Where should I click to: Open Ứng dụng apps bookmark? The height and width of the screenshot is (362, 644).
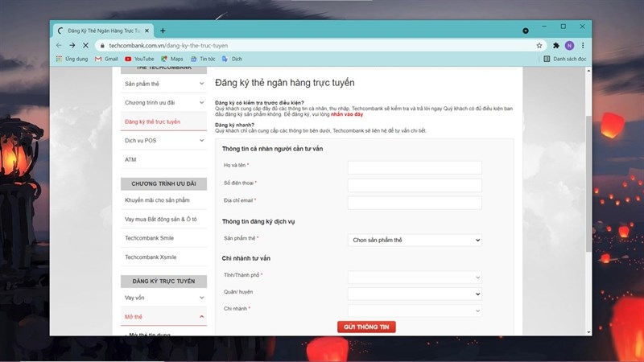pyautogui.click(x=72, y=59)
